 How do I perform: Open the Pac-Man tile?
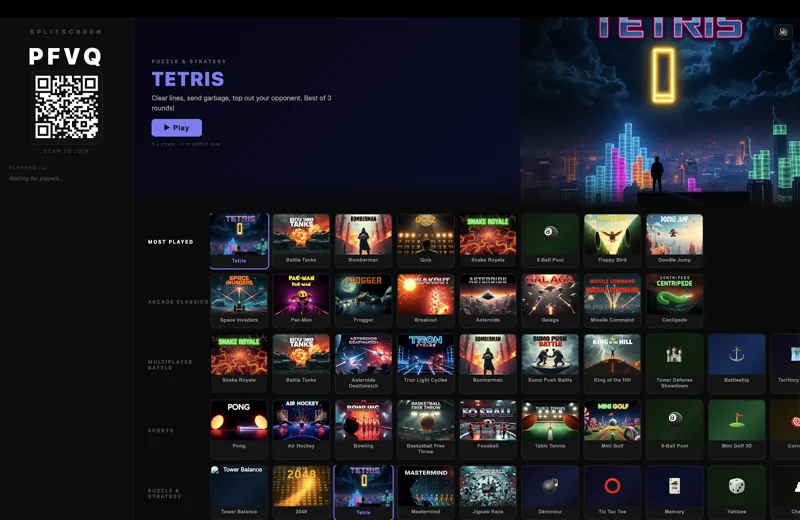(301, 301)
